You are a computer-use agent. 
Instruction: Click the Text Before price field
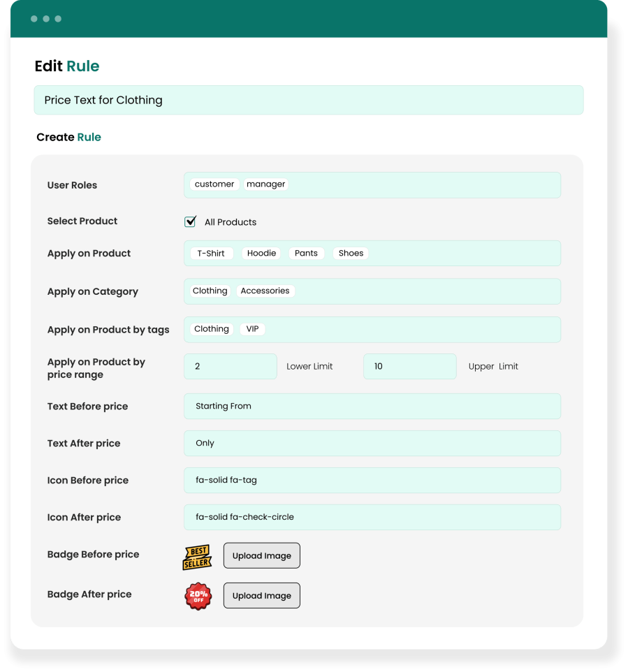click(372, 407)
